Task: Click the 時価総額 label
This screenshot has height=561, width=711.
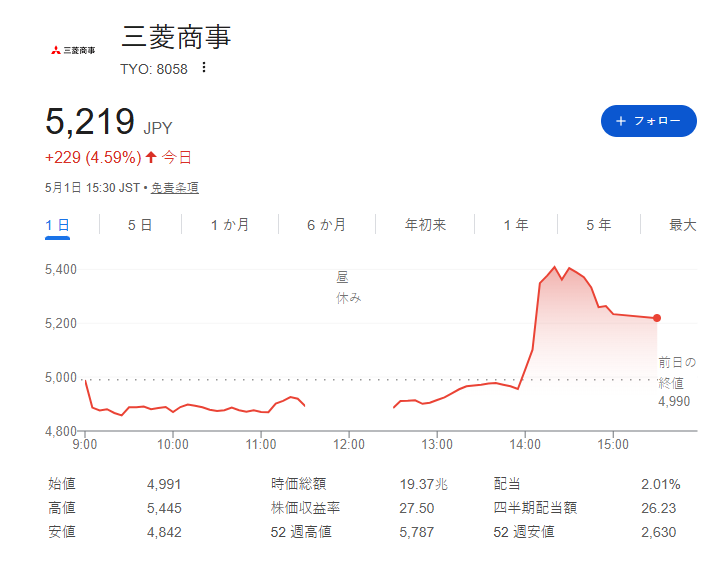Action: click(298, 484)
